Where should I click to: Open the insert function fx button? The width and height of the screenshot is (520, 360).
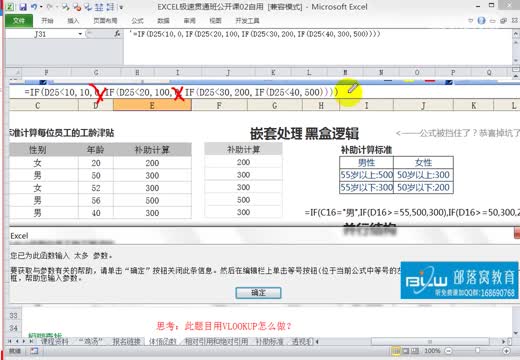coord(117,34)
